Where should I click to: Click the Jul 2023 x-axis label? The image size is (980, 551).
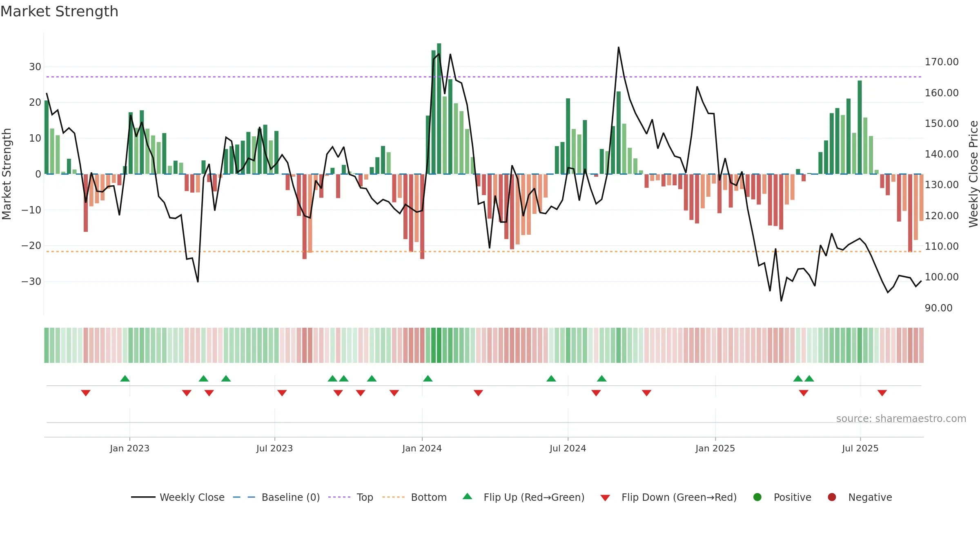(274, 448)
